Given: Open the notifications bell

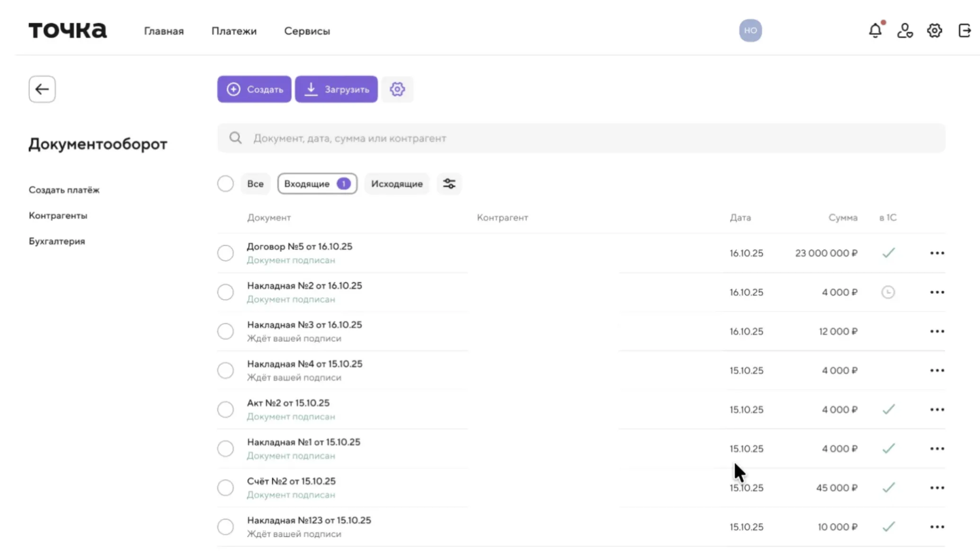Looking at the screenshot, I should pos(875,31).
